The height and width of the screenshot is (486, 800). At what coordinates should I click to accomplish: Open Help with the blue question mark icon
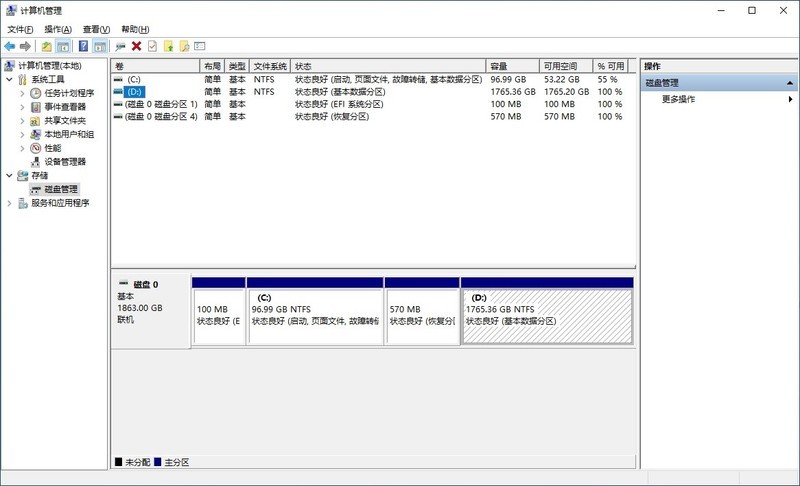[x=83, y=46]
